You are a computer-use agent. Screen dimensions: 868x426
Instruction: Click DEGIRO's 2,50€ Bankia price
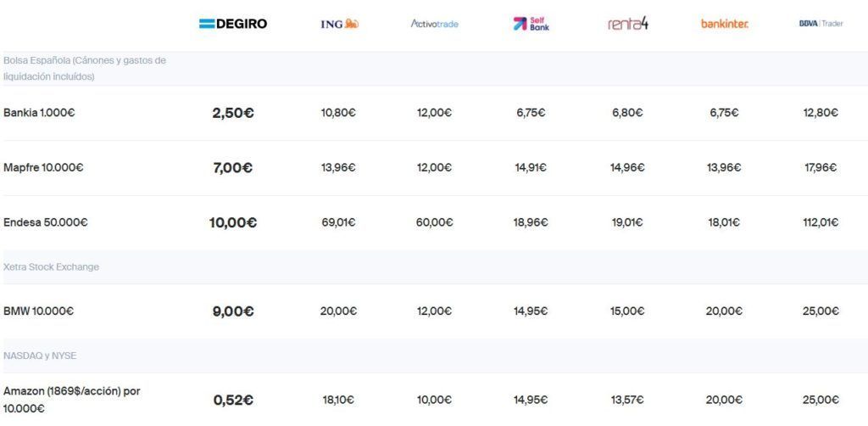[233, 113]
